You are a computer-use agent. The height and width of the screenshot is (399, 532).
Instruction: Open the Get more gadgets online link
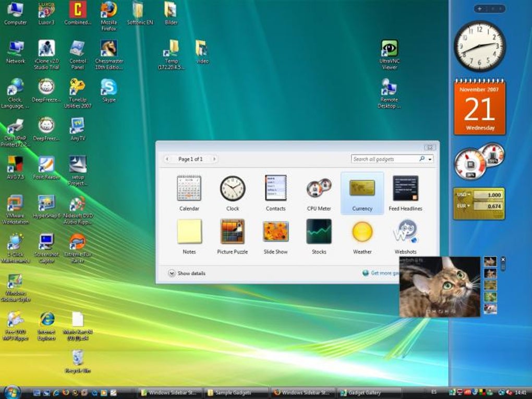click(x=381, y=273)
